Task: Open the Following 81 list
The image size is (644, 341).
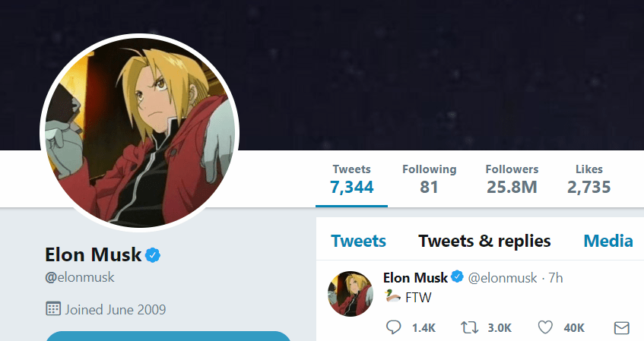Action: [429, 178]
